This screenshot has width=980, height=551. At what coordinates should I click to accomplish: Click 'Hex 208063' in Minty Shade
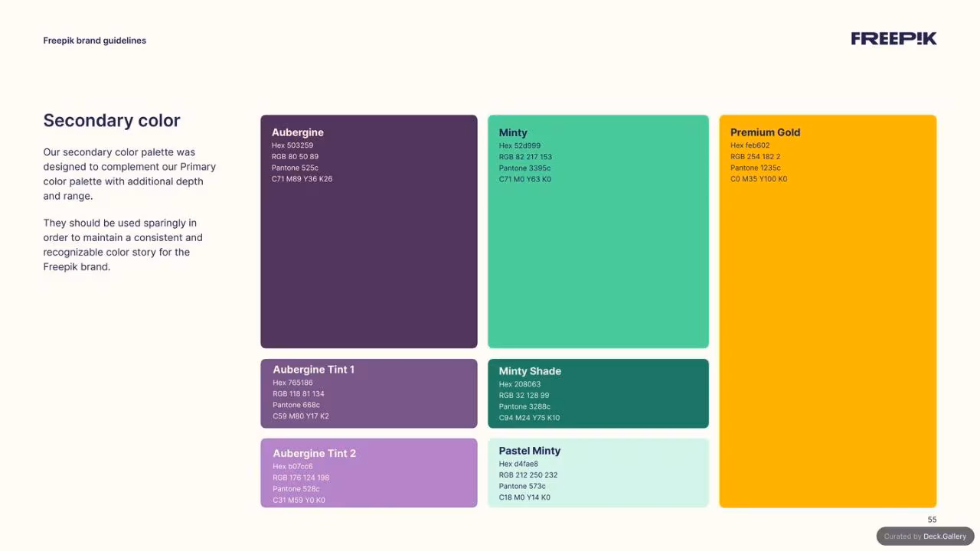pyautogui.click(x=520, y=384)
